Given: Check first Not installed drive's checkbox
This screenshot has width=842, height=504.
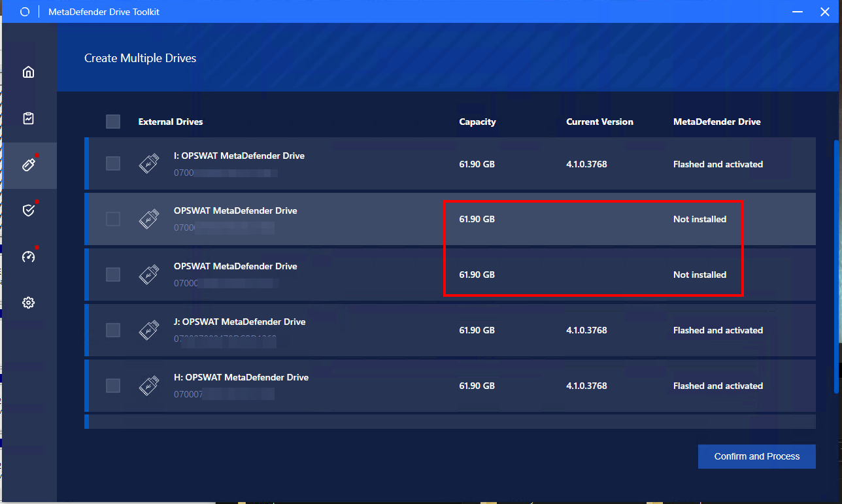Looking at the screenshot, I should tap(113, 219).
